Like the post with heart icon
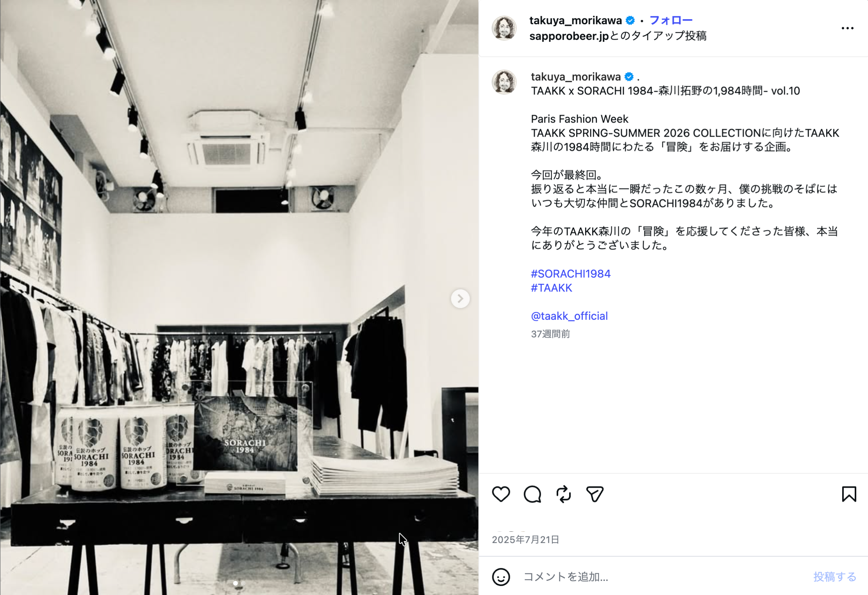 501,494
